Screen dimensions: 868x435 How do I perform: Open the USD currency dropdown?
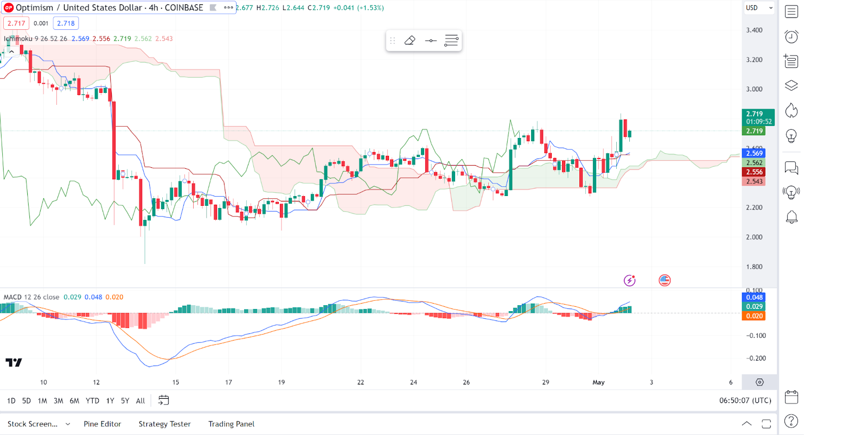(x=759, y=8)
